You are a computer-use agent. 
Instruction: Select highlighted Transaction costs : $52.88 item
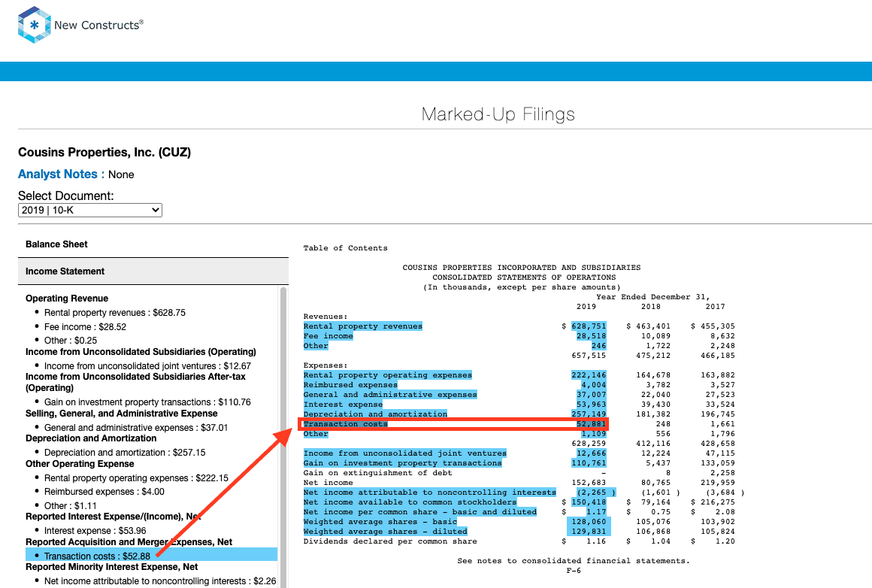point(151,555)
